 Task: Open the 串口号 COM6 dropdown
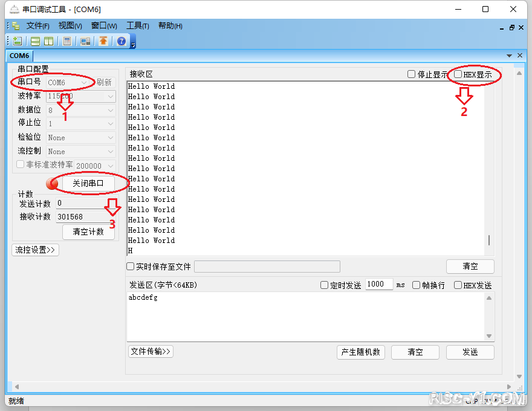pyautogui.click(x=67, y=82)
